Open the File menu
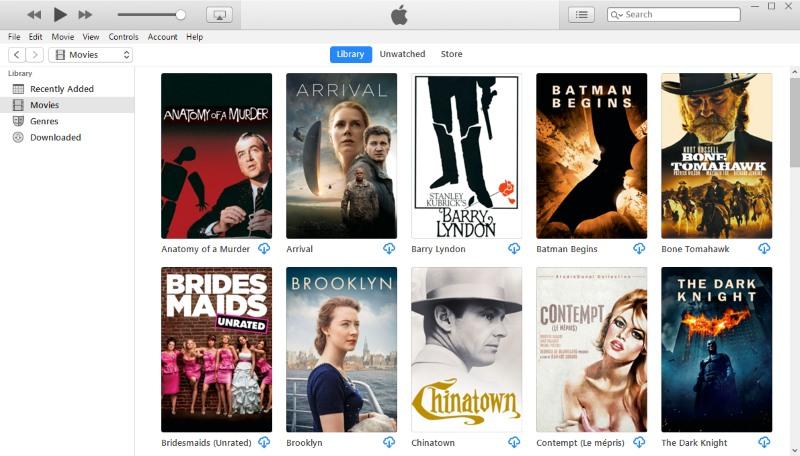Screen dimensions: 800x456 point(14,37)
